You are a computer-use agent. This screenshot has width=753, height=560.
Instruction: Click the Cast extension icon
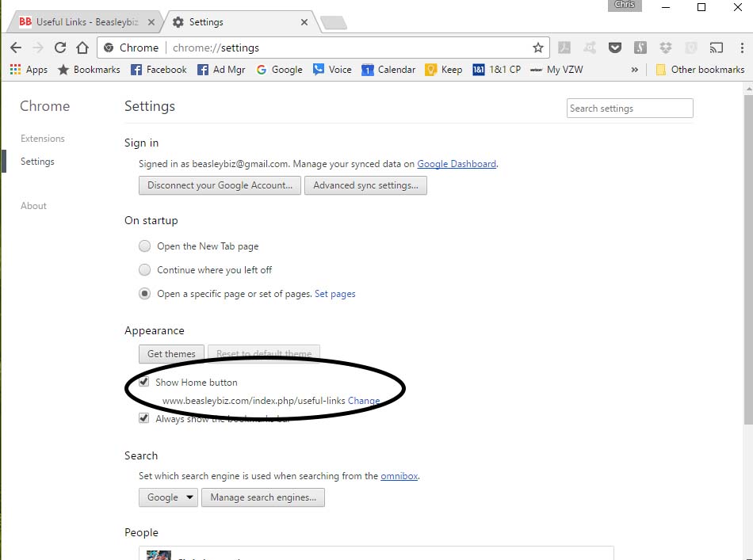point(717,48)
